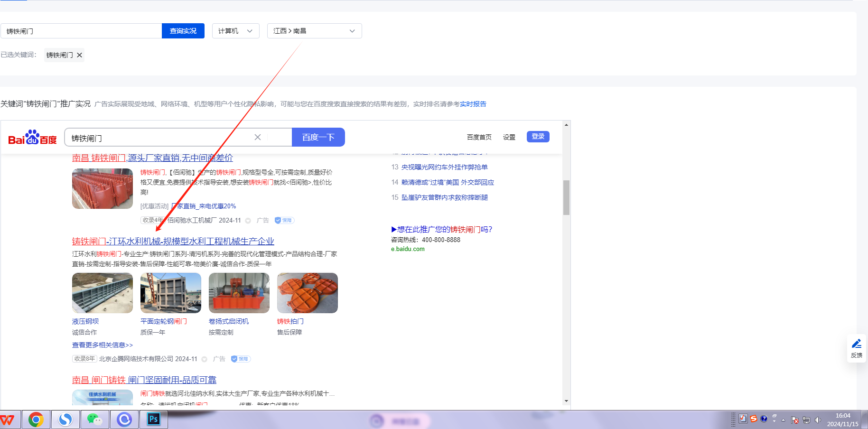This screenshot has width=868, height=429.
Task: Open hot search item 坠崖驴友曾群内求救称摔断腿
Action: pos(445,197)
